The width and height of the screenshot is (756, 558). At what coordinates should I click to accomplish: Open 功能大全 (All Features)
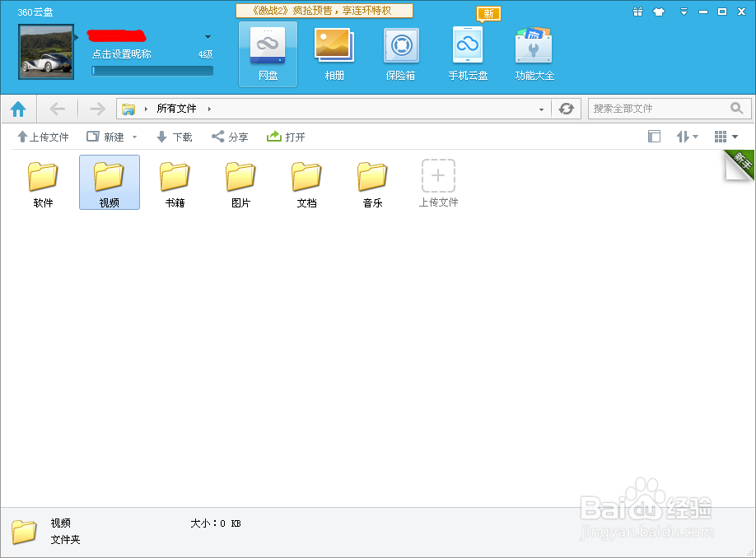(534, 51)
